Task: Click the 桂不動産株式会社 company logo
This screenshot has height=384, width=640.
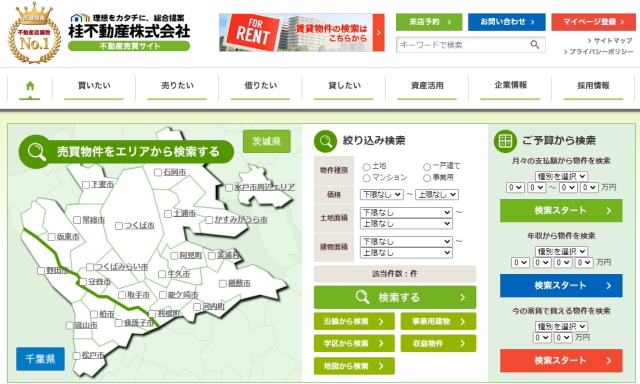Action: click(129, 32)
